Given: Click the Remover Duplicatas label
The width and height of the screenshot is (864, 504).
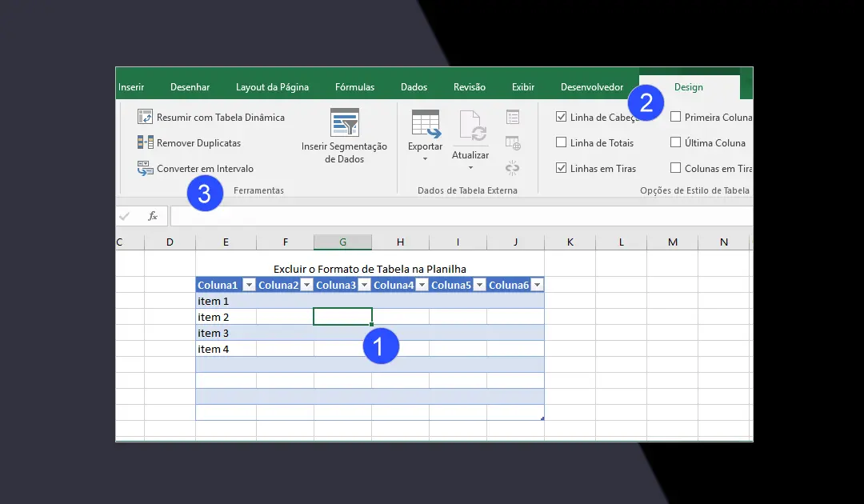Looking at the screenshot, I should pos(198,143).
